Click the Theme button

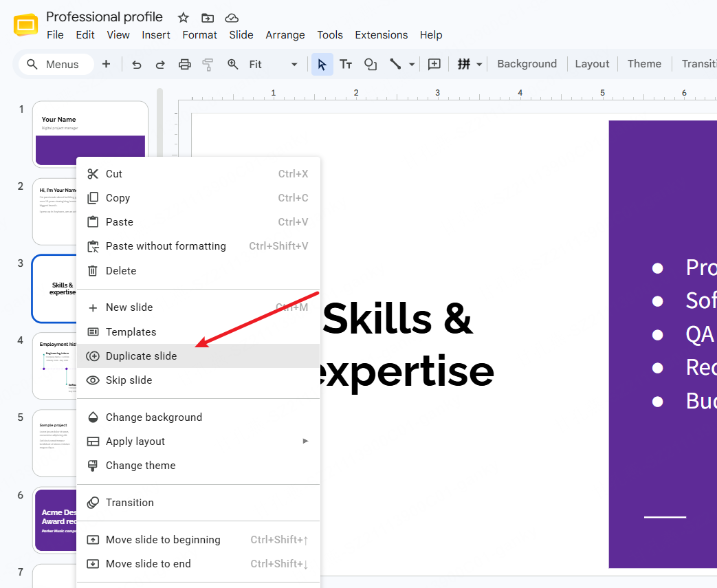[644, 64]
